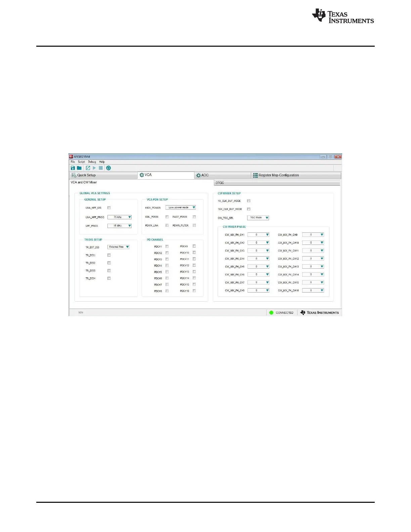
Task: Enable the FAST_PDWN checkbox
Action: (194, 217)
